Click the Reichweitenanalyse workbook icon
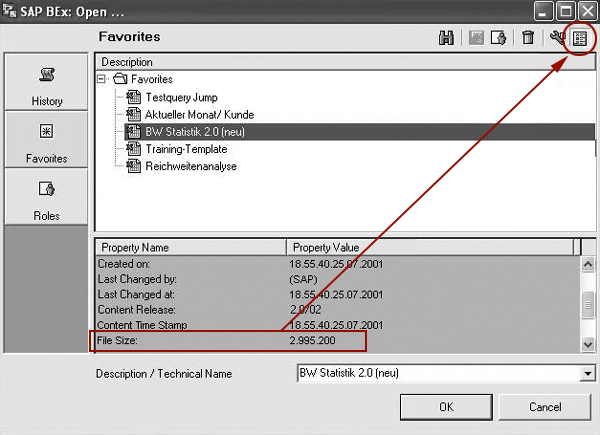Viewport: 600px width, 435px height. coord(134,166)
